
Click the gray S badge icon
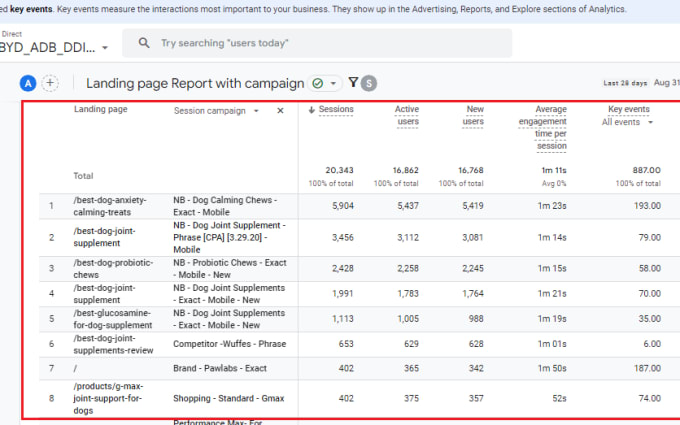pyautogui.click(x=369, y=83)
